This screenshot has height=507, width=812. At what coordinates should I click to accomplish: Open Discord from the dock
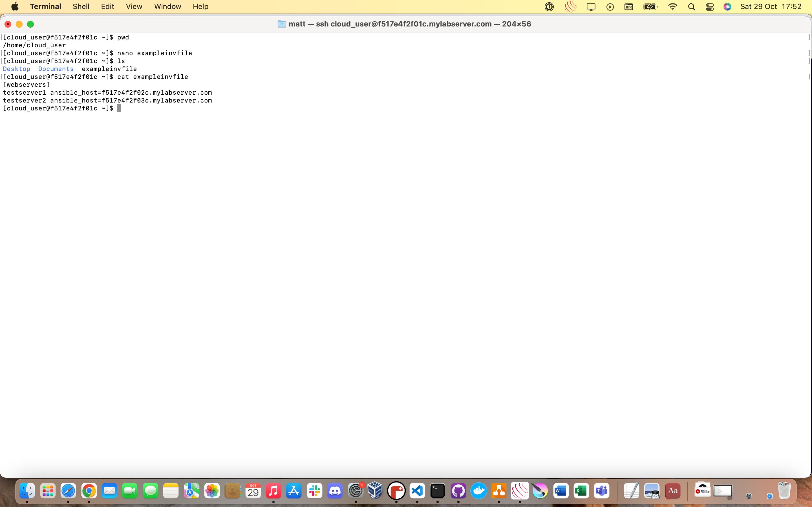[335, 491]
